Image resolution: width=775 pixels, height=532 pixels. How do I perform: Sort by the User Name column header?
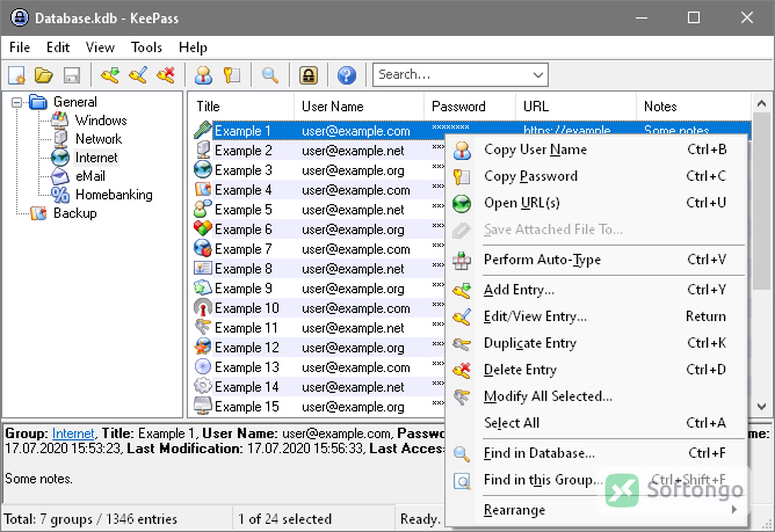[359, 106]
